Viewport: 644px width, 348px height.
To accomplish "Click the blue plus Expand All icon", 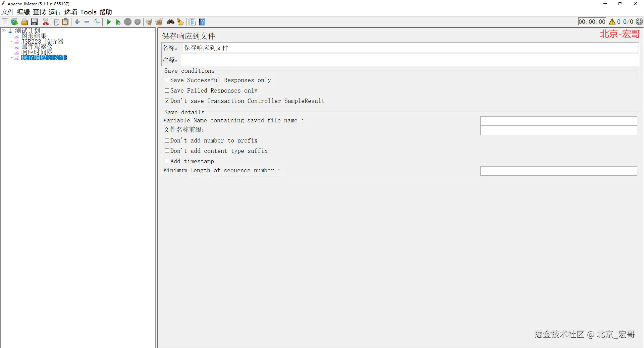I will tap(77, 22).
